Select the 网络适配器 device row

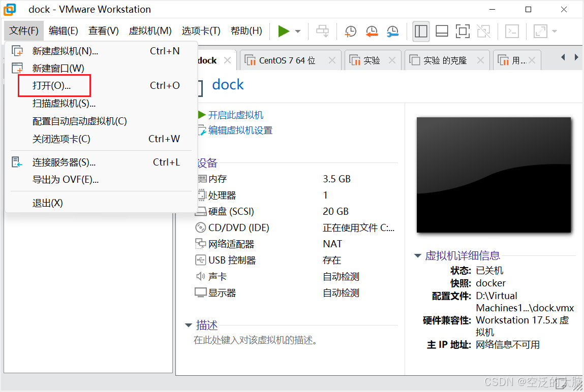pos(296,244)
